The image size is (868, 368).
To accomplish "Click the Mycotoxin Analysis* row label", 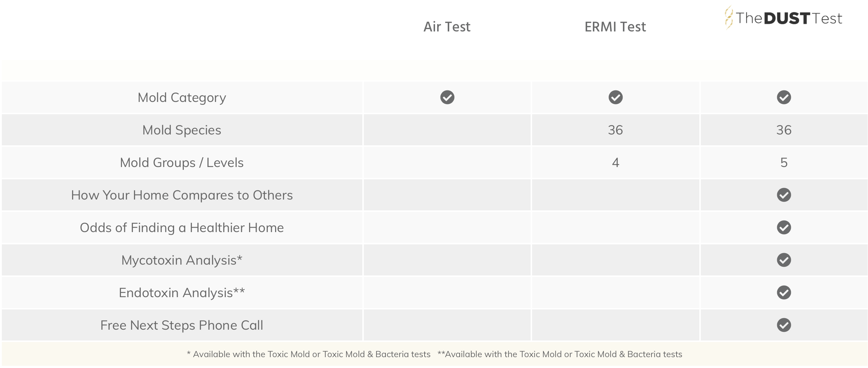I will [x=182, y=260].
